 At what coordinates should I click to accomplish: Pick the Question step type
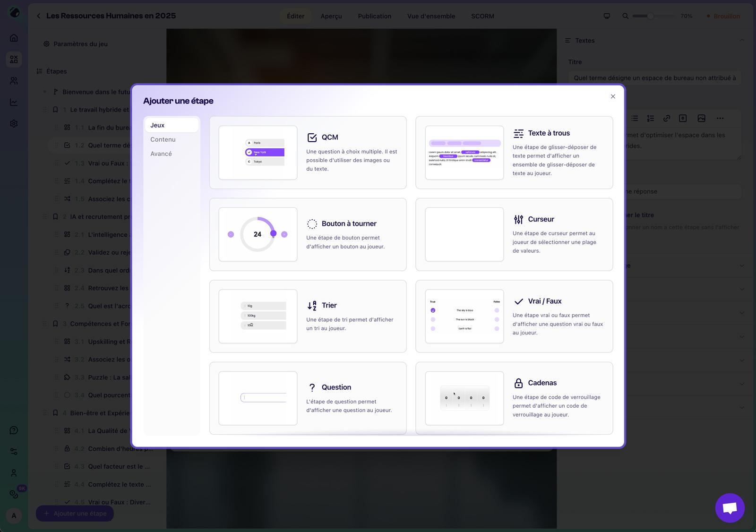coord(308,398)
